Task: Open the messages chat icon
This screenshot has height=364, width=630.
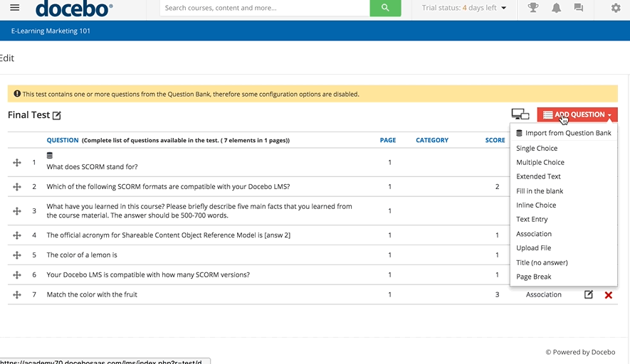Action: (x=579, y=8)
